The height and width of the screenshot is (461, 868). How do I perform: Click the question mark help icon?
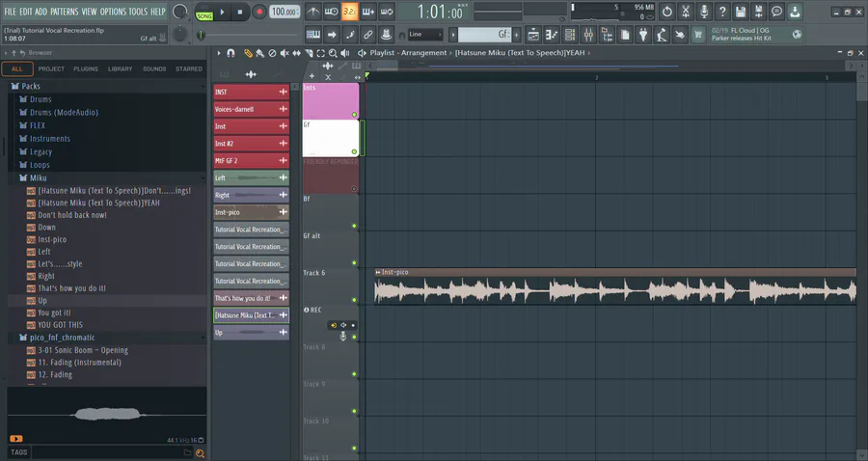click(x=721, y=11)
